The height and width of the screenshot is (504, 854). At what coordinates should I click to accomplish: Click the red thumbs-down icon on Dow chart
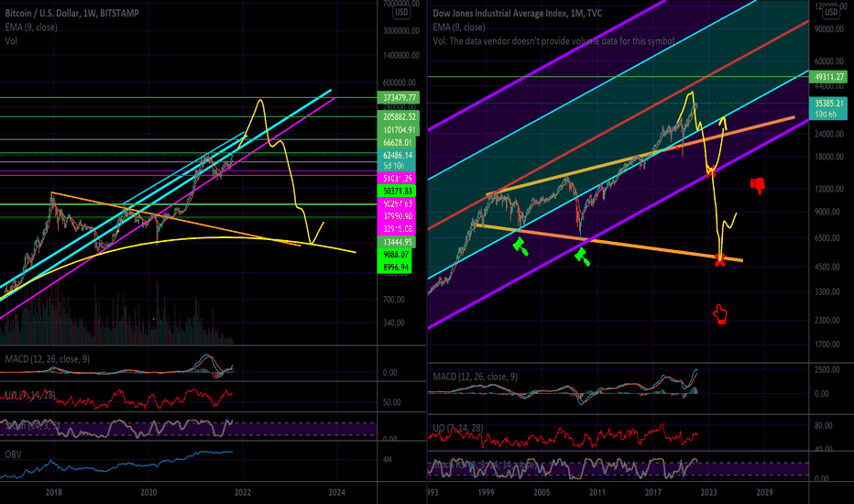(758, 186)
